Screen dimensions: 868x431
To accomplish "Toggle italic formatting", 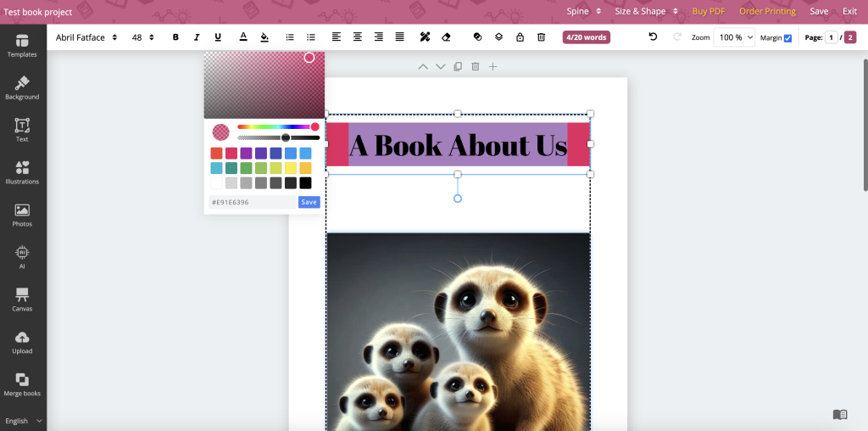I will click(x=197, y=37).
